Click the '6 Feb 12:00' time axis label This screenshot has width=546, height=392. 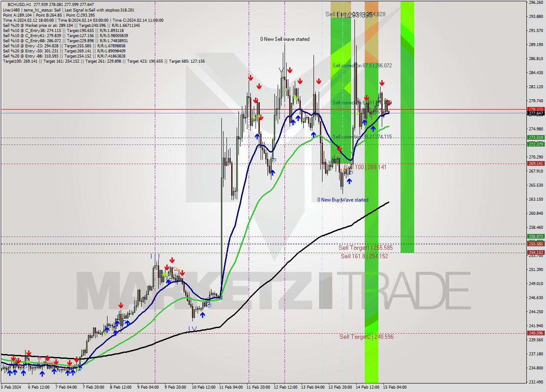[38, 387]
